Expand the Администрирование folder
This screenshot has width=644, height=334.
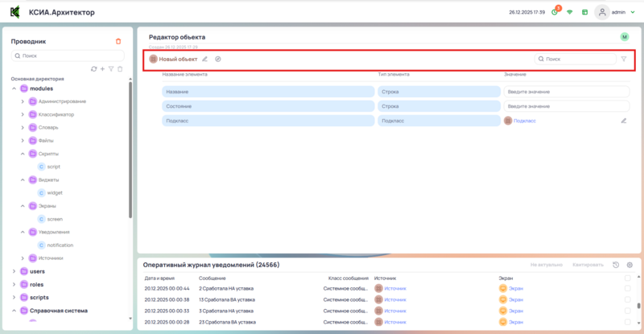tap(23, 101)
